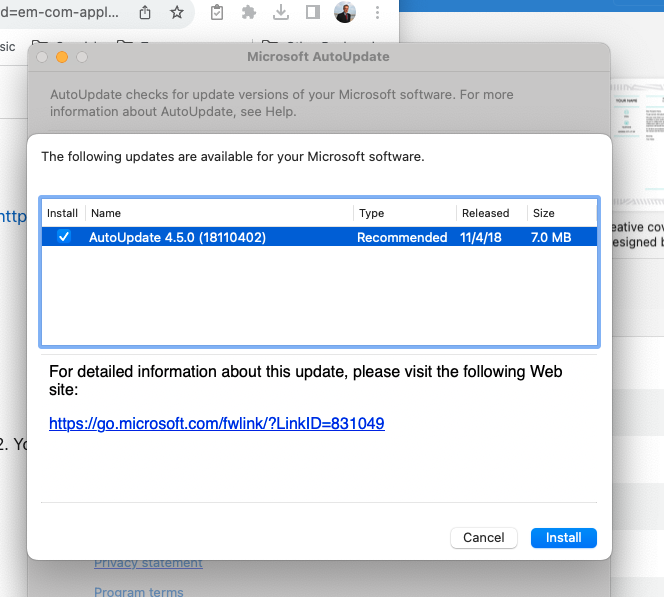Open the Privacy statement link
This screenshot has height=597, width=664.
[148, 563]
